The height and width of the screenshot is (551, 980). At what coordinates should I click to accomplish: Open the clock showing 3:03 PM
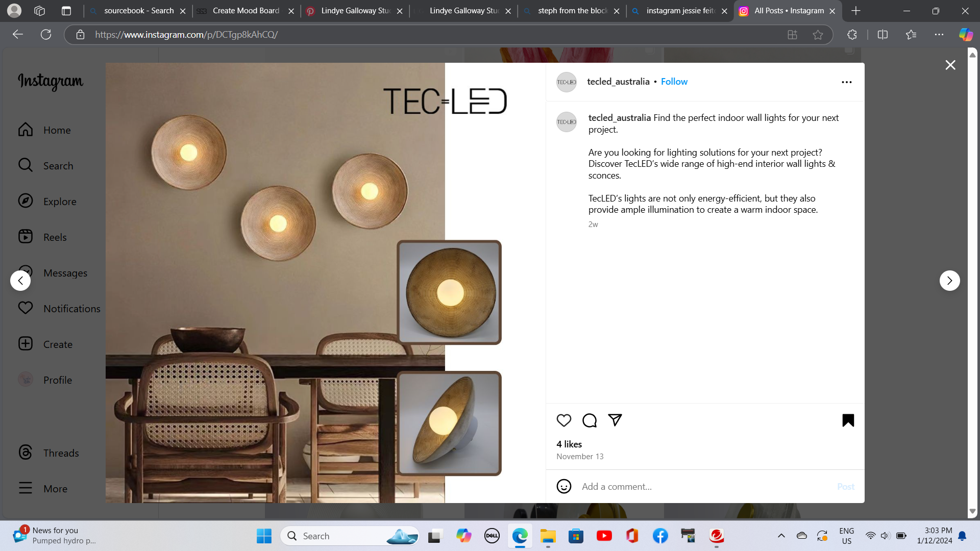tap(934, 536)
